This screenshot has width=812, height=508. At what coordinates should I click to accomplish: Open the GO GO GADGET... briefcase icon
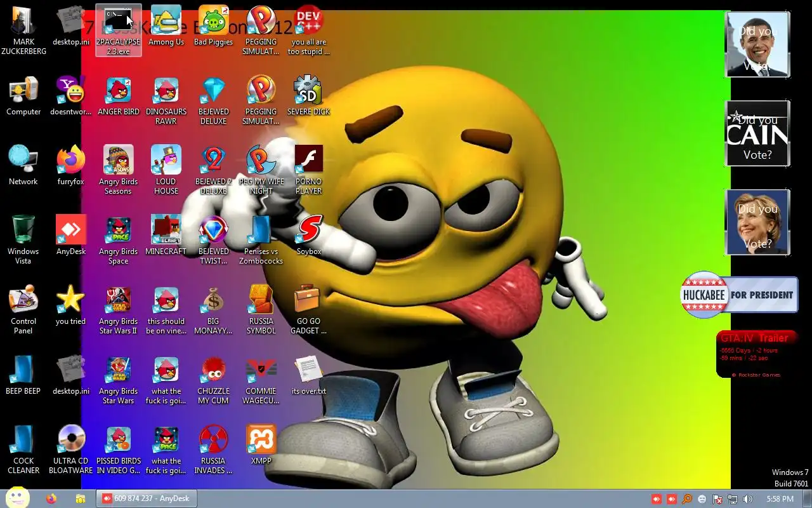(309, 310)
